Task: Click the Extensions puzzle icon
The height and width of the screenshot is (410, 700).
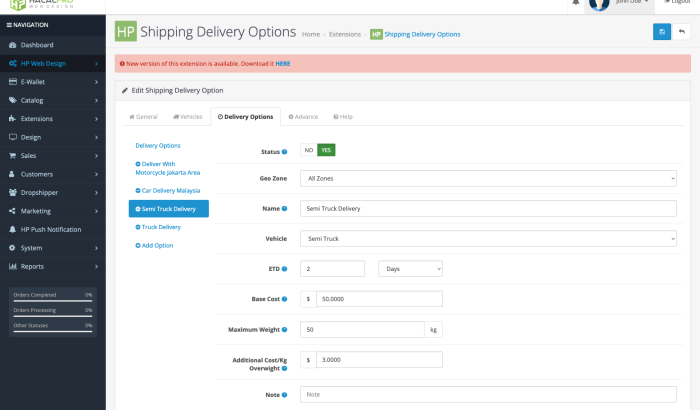Action: [x=12, y=118]
